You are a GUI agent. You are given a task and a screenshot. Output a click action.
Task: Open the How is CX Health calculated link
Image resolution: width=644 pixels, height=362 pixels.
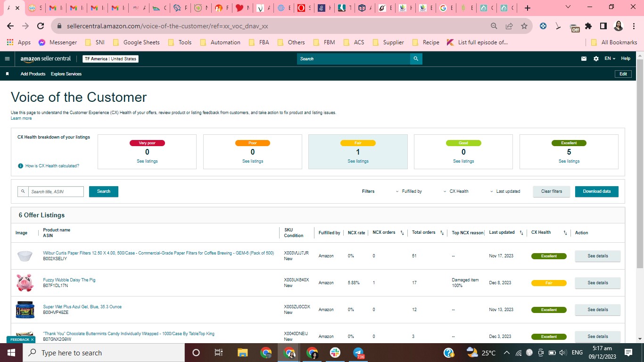point(52,166)
